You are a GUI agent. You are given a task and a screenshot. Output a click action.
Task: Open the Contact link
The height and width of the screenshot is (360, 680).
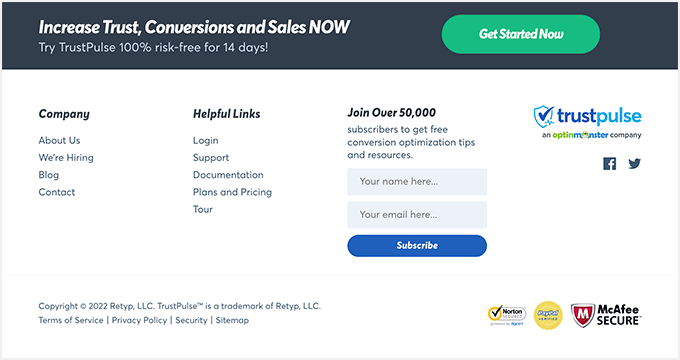point(57,192)
